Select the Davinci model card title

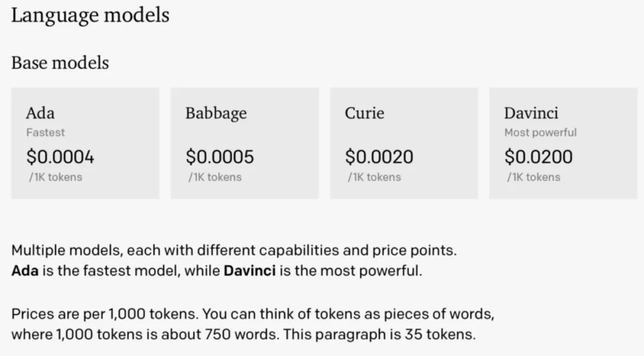pos(531,113)
